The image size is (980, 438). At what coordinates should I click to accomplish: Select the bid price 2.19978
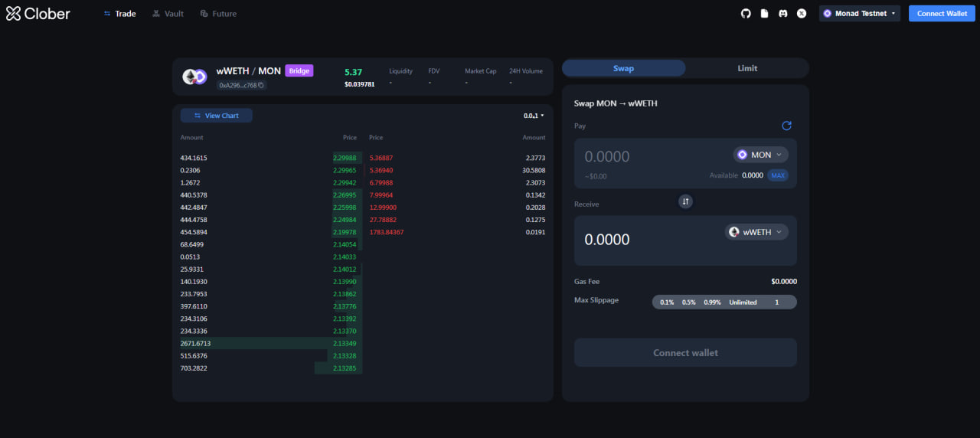(345, 232)
